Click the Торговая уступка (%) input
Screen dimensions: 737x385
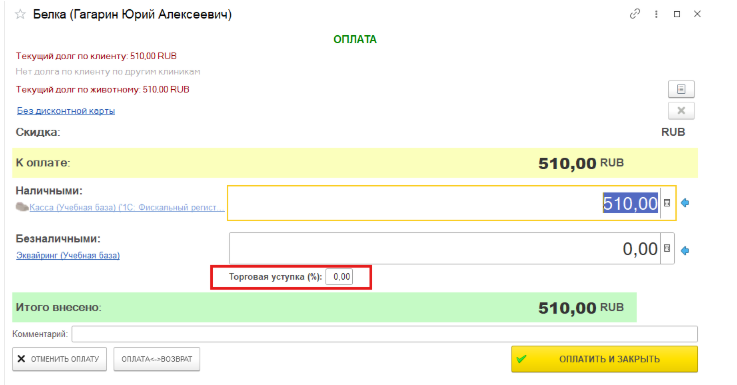[339, 277]
